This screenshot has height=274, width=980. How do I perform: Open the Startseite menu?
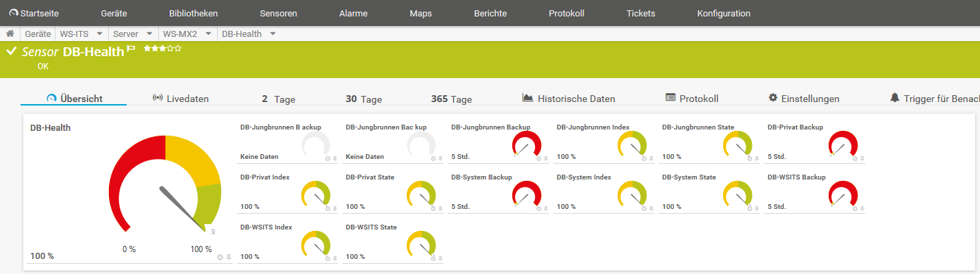point(34,13)
